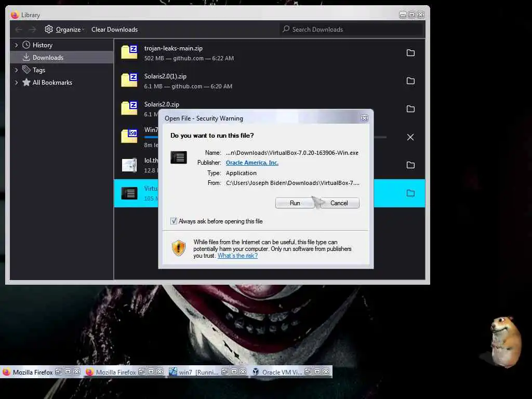This screenshot has height=399, width=532.
Task: Switch to first Mozilla Firefox taskbar window
Action: pyautogui.click(x=33, y=372)
